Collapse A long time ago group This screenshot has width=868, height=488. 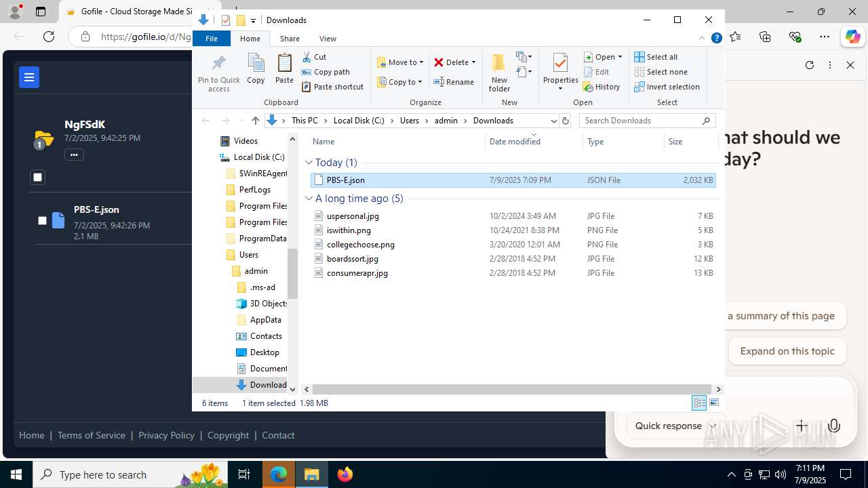coord(309,199)
